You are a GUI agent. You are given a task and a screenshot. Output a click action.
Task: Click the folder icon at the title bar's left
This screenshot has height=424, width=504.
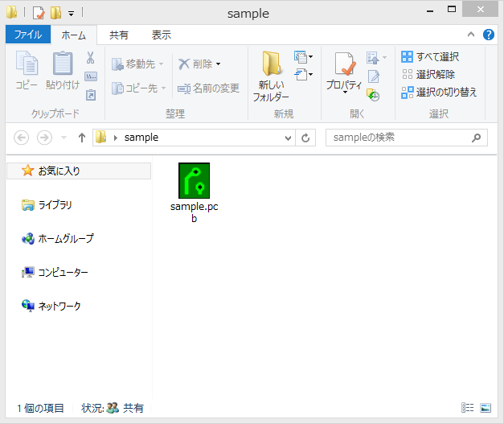(11, 12)
